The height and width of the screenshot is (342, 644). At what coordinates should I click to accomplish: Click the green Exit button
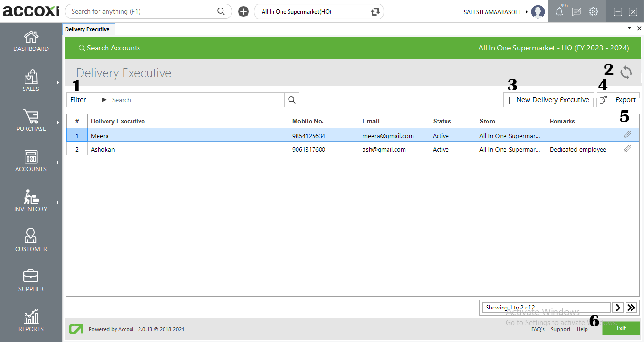click(620, 328)
